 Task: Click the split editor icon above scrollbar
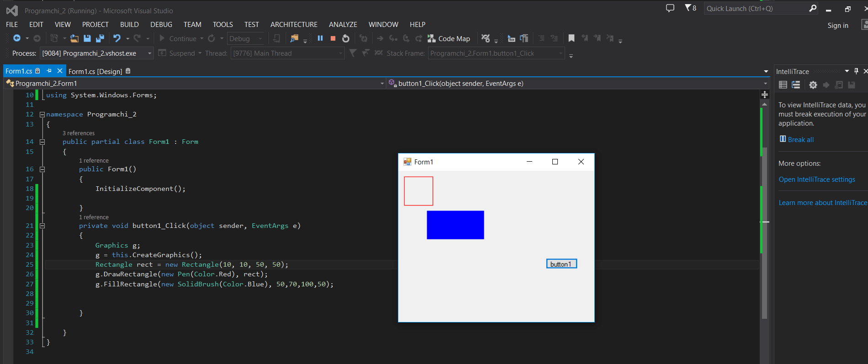pyautogui.click(x=765, y=94)
